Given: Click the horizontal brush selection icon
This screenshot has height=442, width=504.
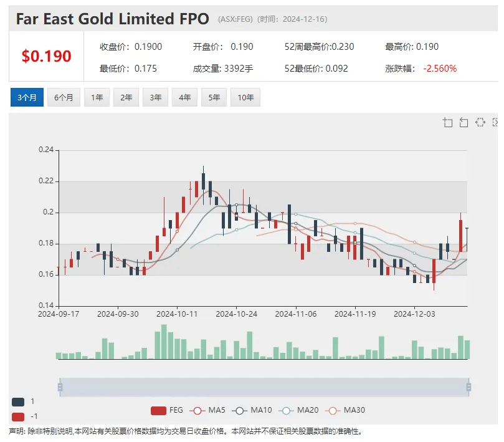Looking at the screenshot, I should click(x=480, y=122).
